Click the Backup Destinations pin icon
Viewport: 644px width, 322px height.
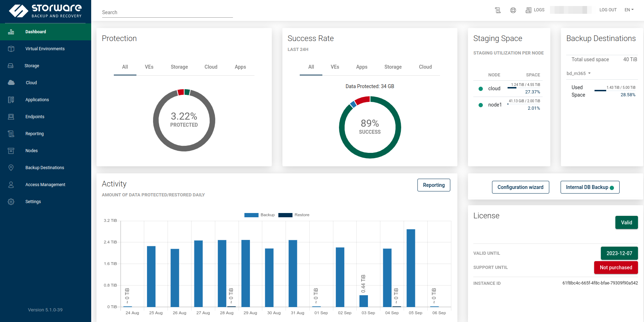(x=11, y=168)
